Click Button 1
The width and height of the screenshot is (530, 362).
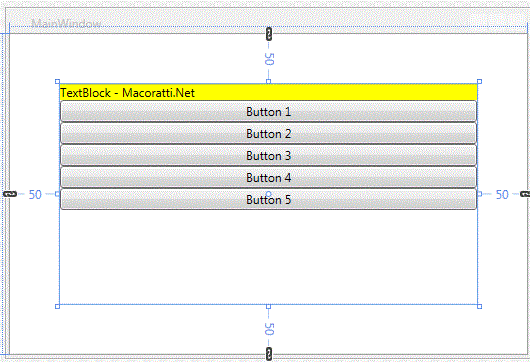268,112
